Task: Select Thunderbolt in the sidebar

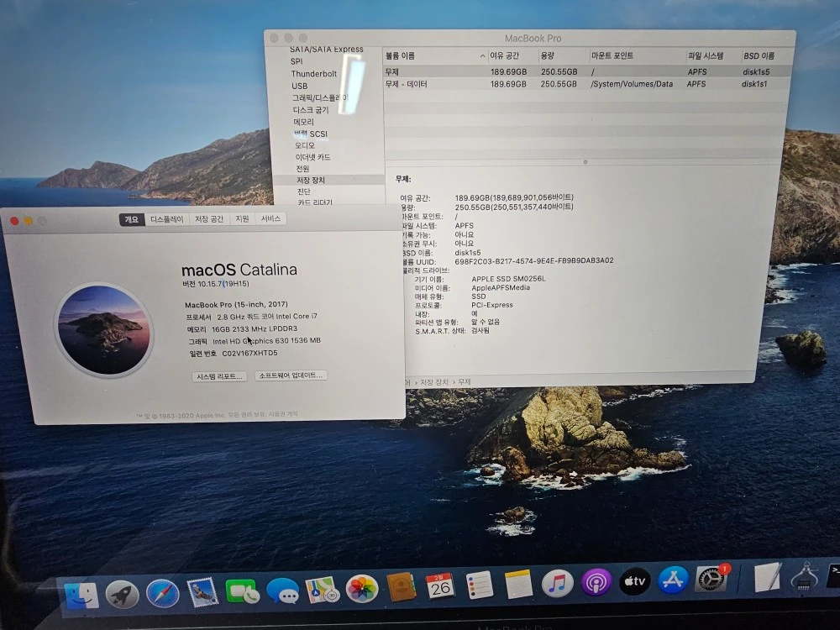Action: [313, 74]
